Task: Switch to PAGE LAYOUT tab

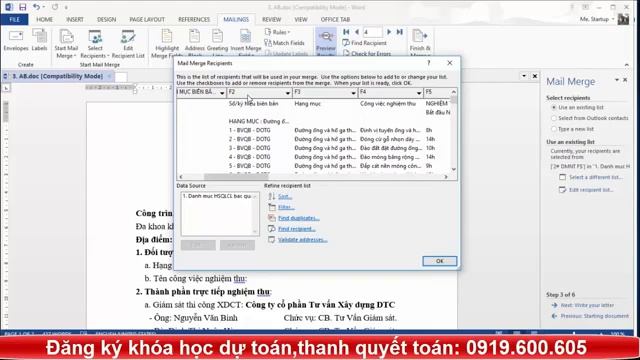Action: (x=147, y=19)
